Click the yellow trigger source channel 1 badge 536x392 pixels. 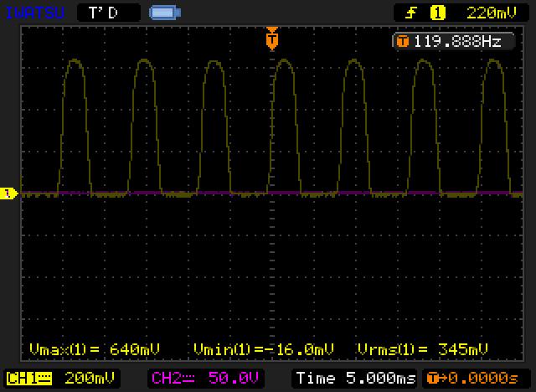pyautogui.click(x=437, y=13)
